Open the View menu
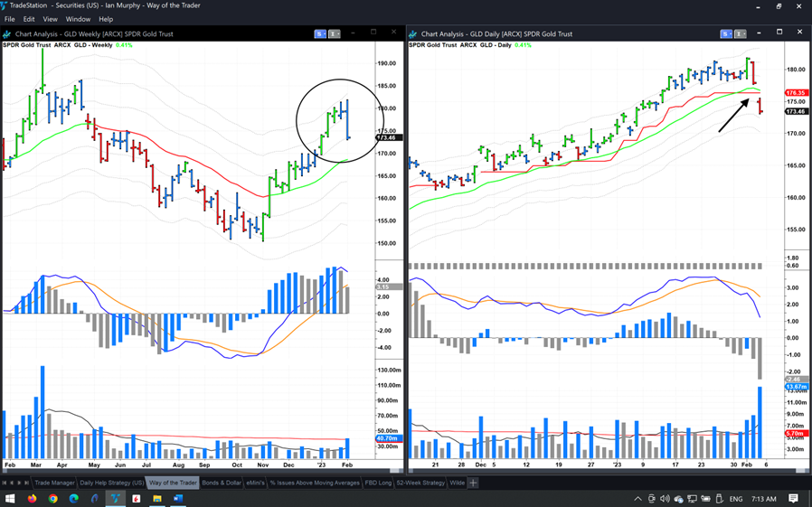Viewport: 812px width, 507px height. click(x=50, y=19)
